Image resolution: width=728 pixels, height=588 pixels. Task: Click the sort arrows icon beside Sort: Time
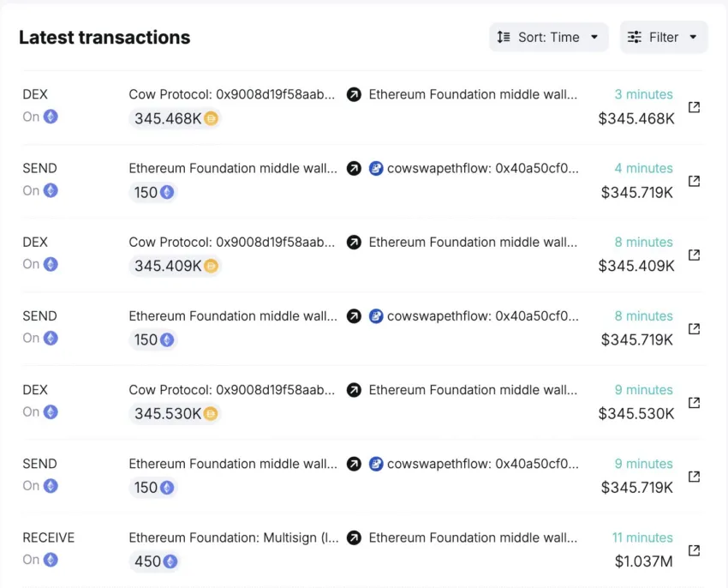tap(504, 37)
